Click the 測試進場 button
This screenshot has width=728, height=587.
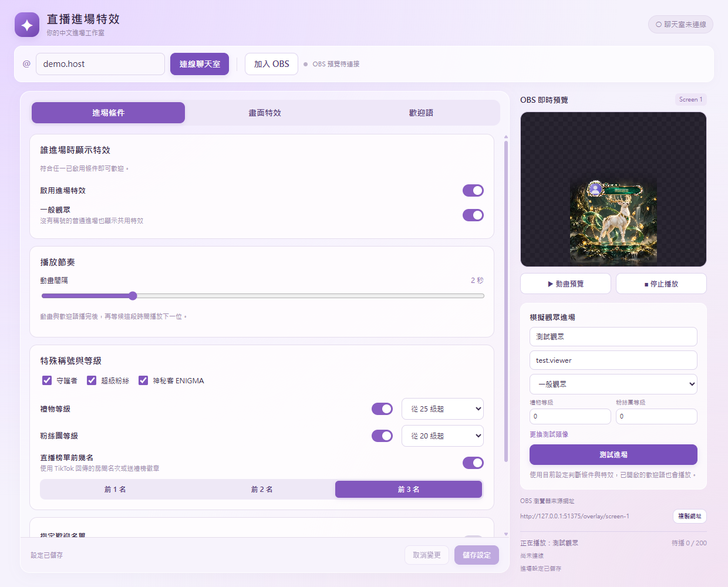tap(614, 454)
